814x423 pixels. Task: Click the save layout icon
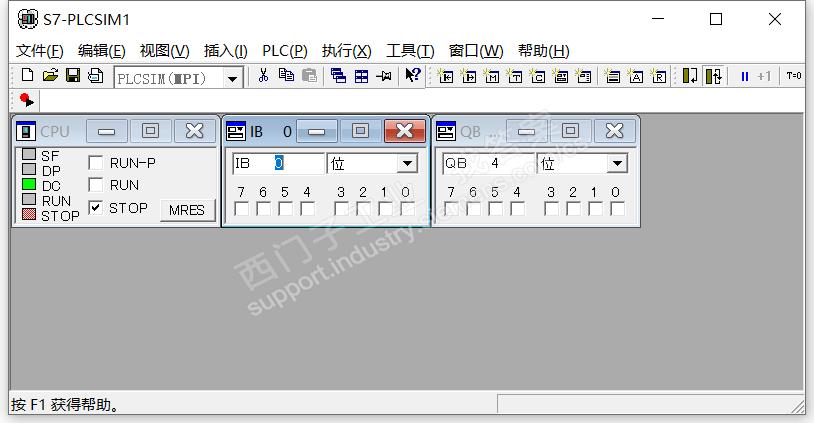coord(96,76)
